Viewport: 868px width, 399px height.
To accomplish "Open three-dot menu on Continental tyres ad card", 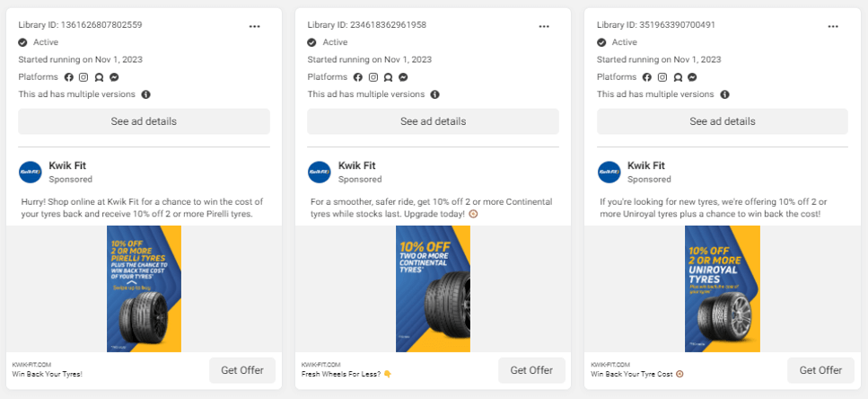I will pos(544,26).
